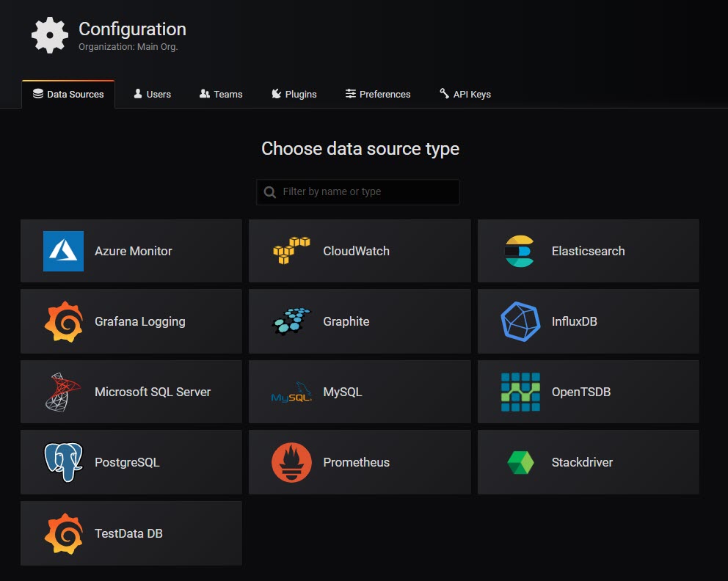Open the Data Sources tab
Viewport: 728px width, 581px height.
tap(68, 94)
